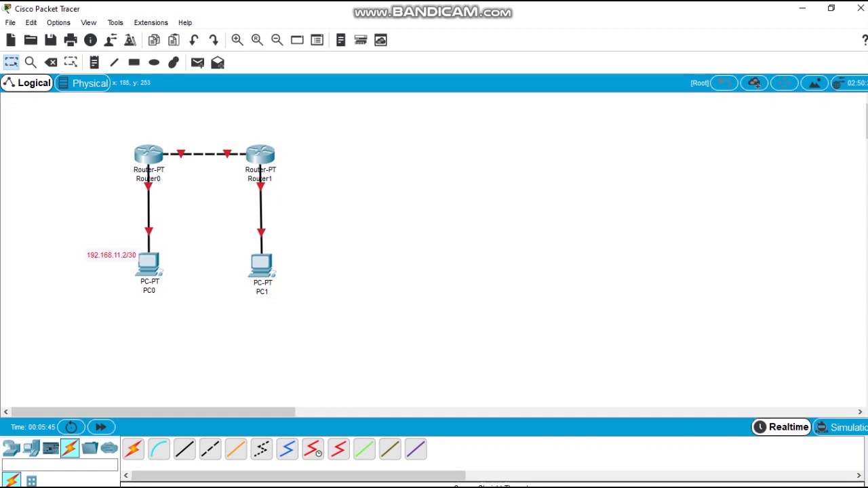Screen dimensions: 868x488
Task: Launch the Activity Wizard icon
Action: (110, 41)
